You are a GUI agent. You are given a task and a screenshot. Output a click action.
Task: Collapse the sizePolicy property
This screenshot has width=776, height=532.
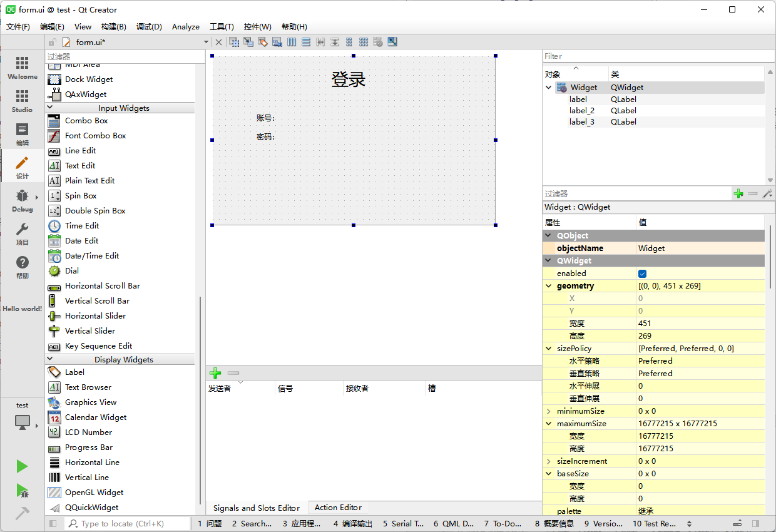tap(549, 349)
